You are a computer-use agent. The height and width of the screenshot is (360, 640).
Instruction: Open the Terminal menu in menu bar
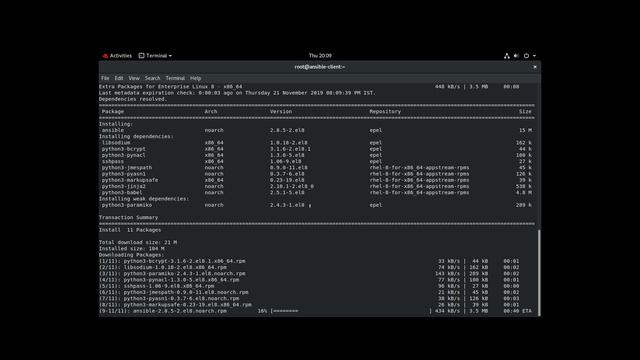pyautogui.click(x=175, y=78)
